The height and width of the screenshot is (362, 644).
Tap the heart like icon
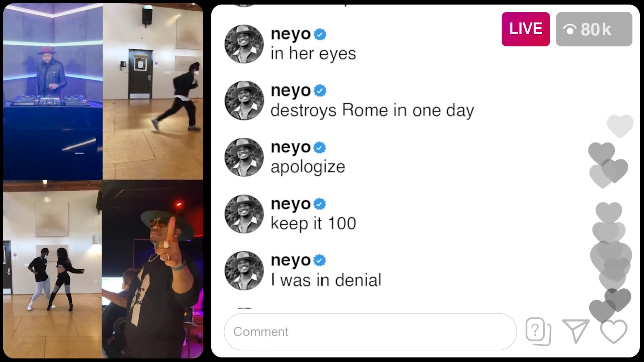614,332
